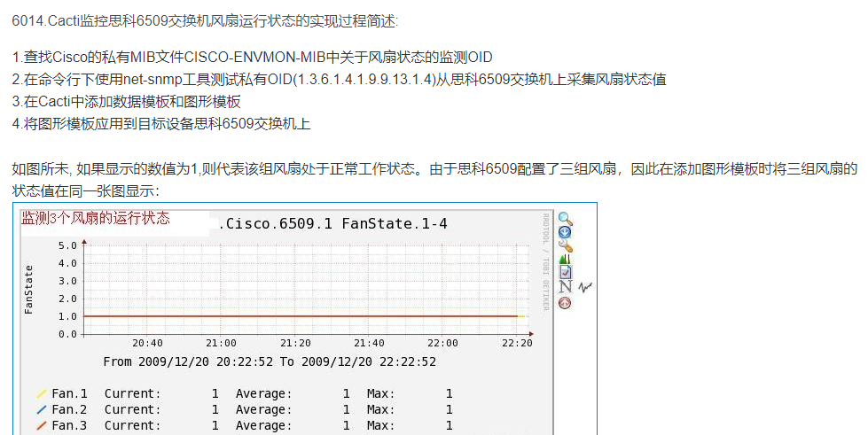Click the fan status line in graph
This screenshot has width=868, height=435.
point(301,316)
